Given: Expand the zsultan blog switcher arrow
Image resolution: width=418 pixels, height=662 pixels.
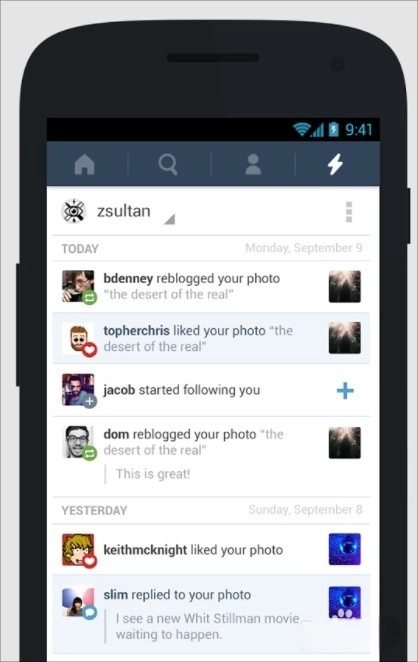Looking at the screenshot, I should (x=169, y=219).
